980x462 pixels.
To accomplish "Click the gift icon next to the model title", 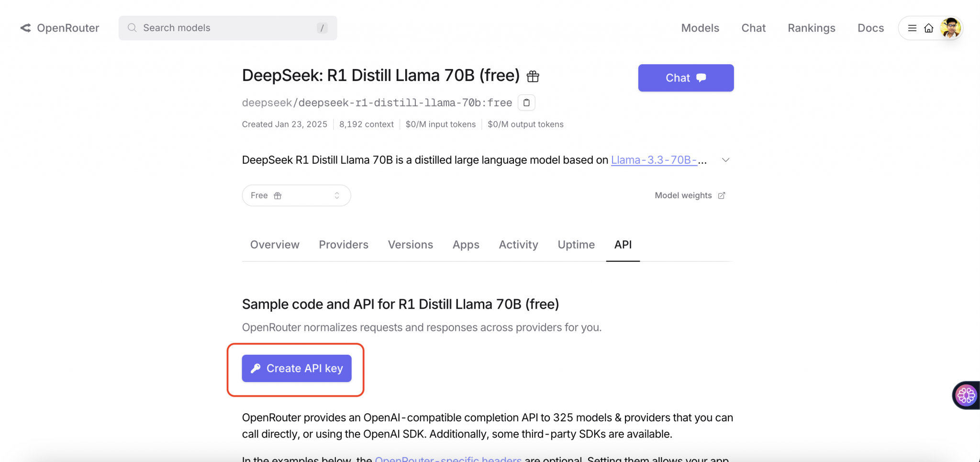I will pyautogui.click(x=533, y=77).
